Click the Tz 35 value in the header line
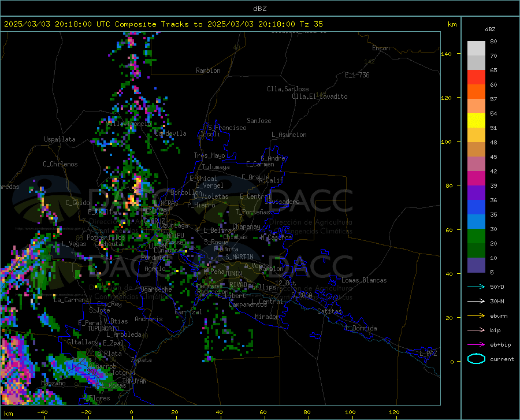 [x=311, y=24]
